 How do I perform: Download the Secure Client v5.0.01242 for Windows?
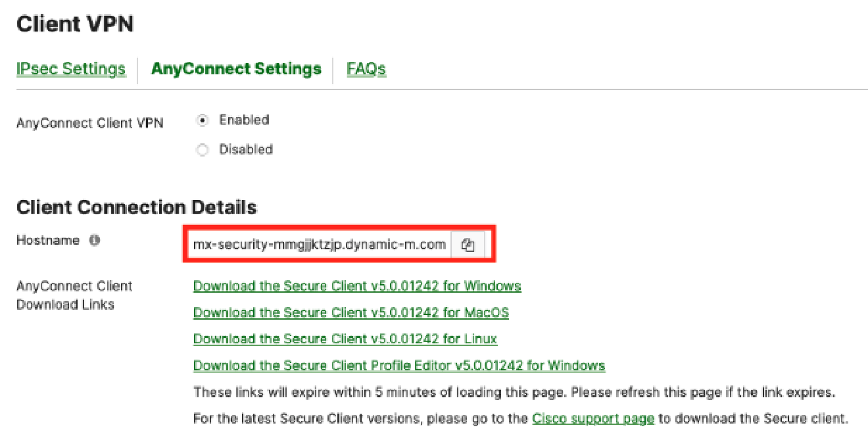[357, 285]
